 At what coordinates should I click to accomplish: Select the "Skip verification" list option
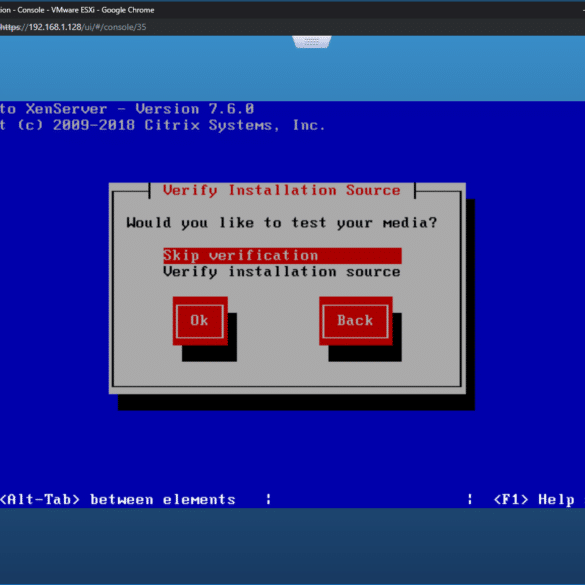(x=282, y=256)
